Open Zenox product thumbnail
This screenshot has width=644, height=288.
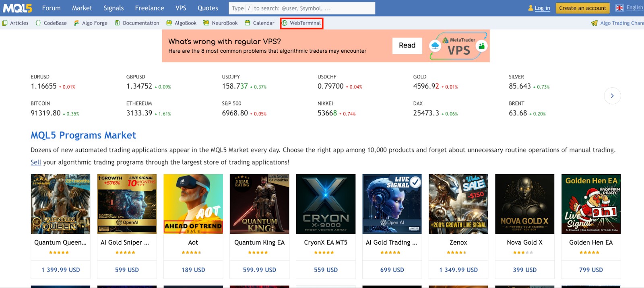(458, 204)
